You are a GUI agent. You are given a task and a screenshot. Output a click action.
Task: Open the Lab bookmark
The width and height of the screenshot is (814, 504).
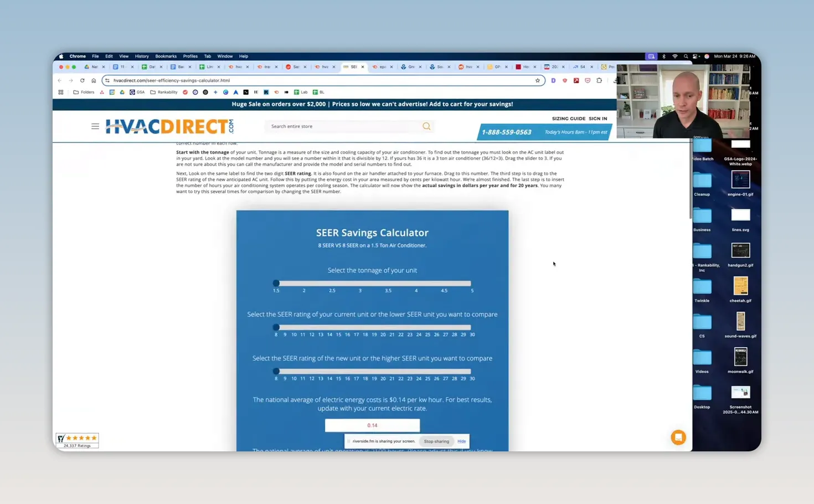(x=301, y=92)
